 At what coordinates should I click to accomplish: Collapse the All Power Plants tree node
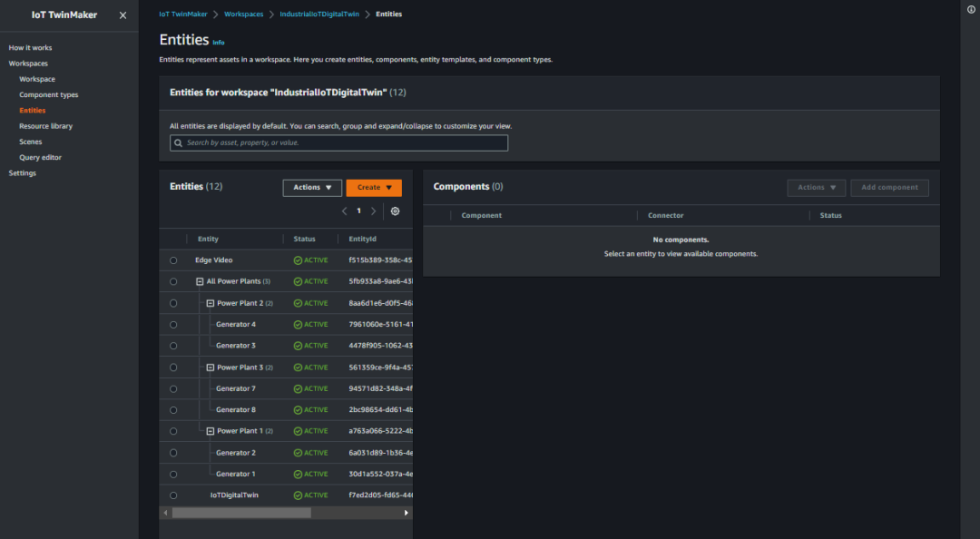click(x=200, y=281)
